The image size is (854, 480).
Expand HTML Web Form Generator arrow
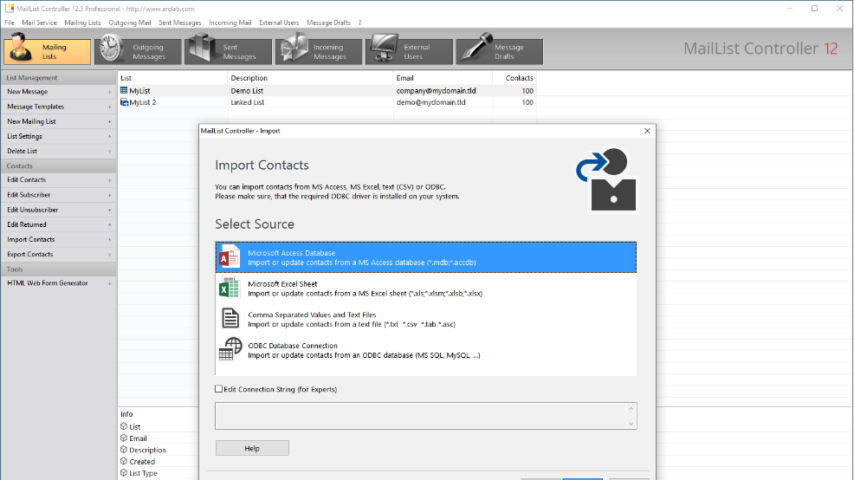pyautogui.click(x=109, y=283)
